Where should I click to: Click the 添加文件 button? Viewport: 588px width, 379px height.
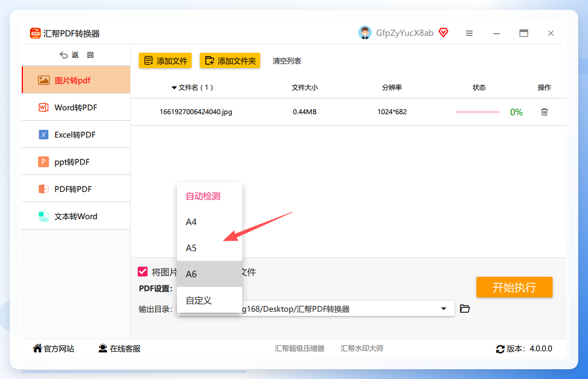coord(165,61)
